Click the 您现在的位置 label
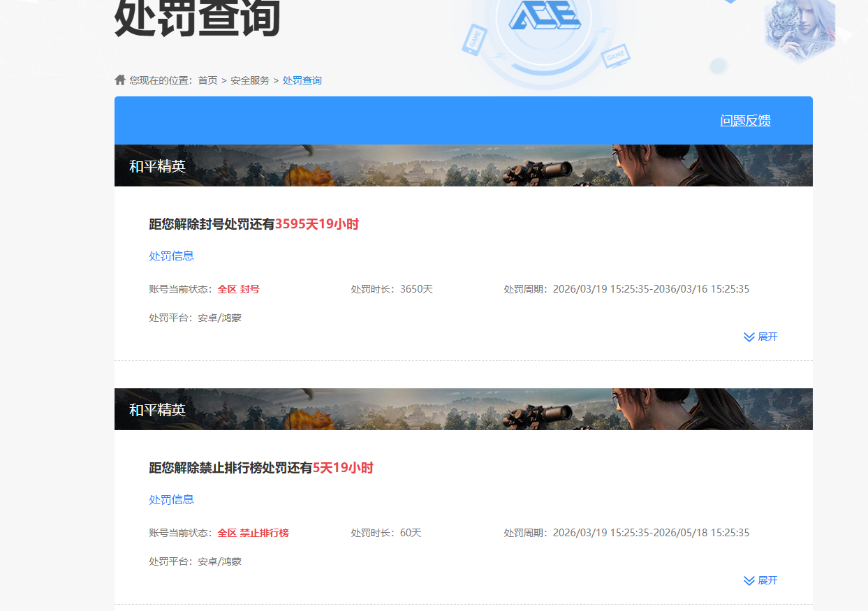This screenshot has width=868, height=611. click(161, 80)
